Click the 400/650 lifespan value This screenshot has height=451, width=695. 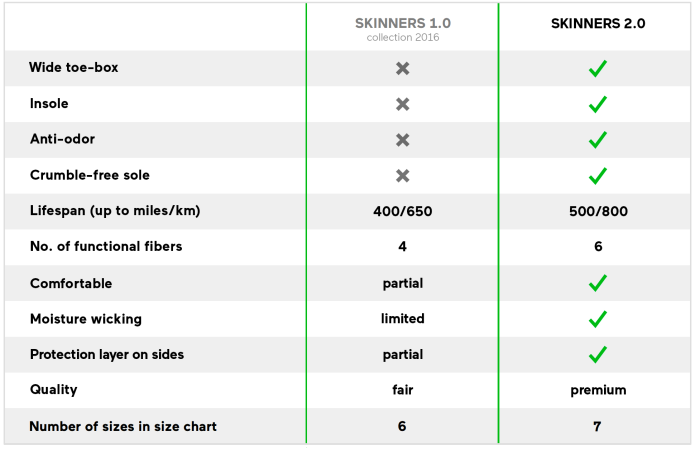click(x=402, y=211)
